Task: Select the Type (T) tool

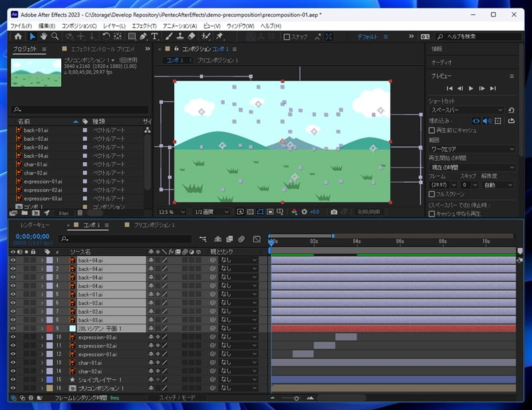Action: 154,37
